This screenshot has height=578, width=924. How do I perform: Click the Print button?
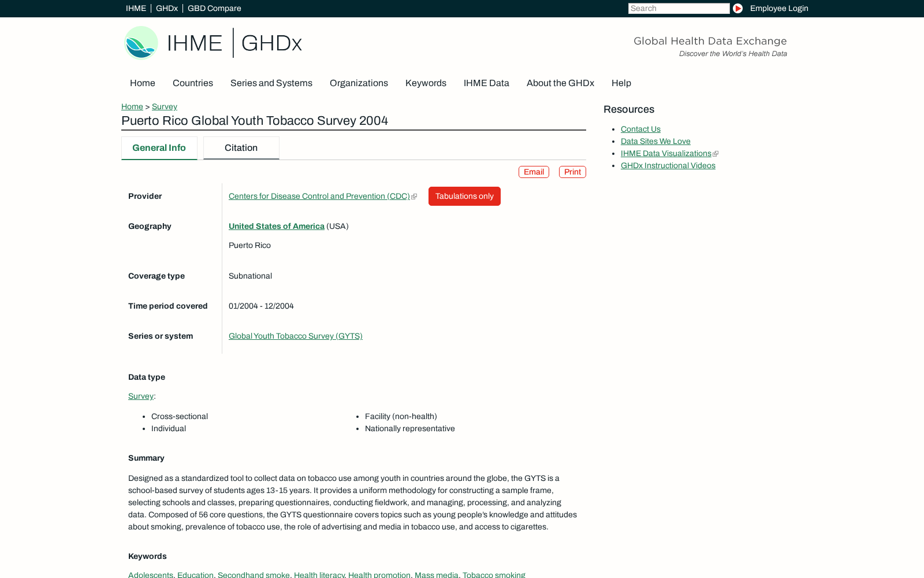click(x=572, y=172)
